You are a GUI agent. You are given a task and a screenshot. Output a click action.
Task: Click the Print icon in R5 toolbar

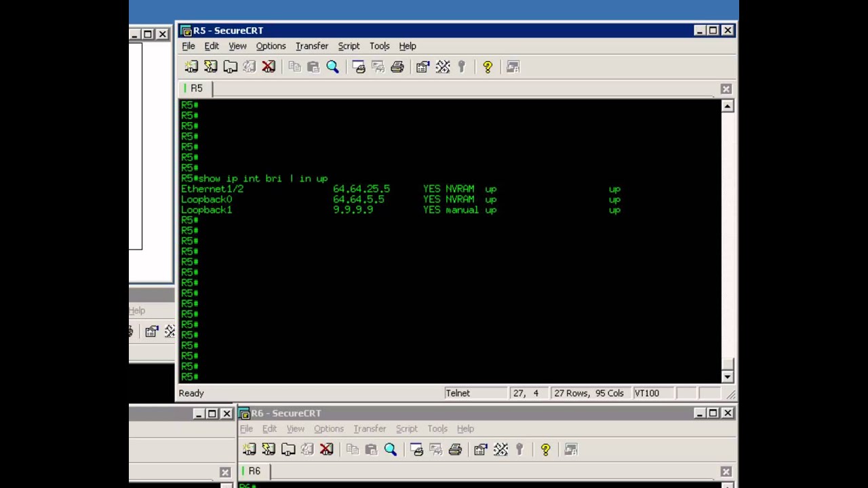(397, 66)
